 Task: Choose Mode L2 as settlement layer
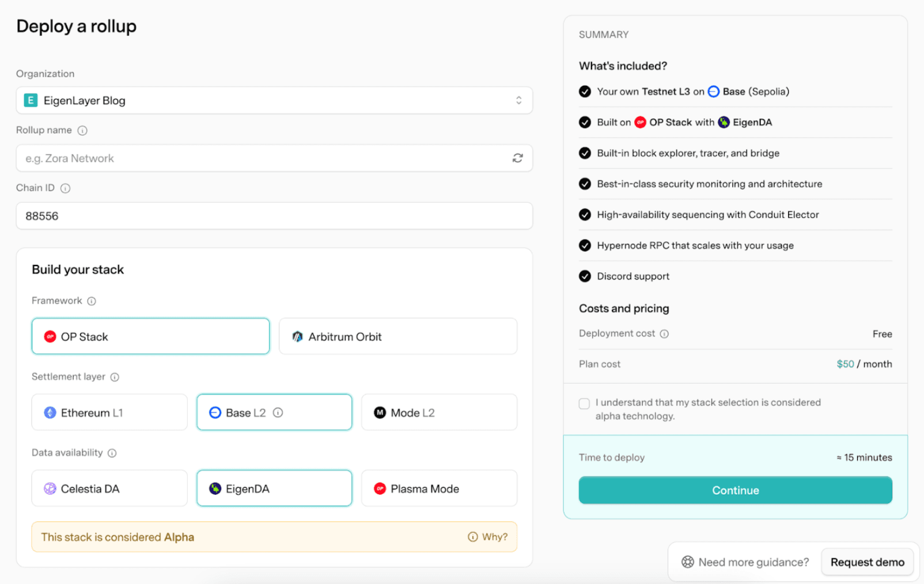point(439,412)
